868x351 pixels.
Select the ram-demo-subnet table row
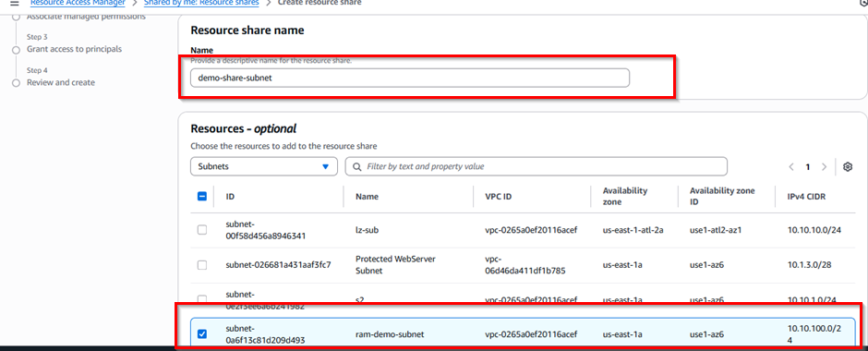(515, 333)
